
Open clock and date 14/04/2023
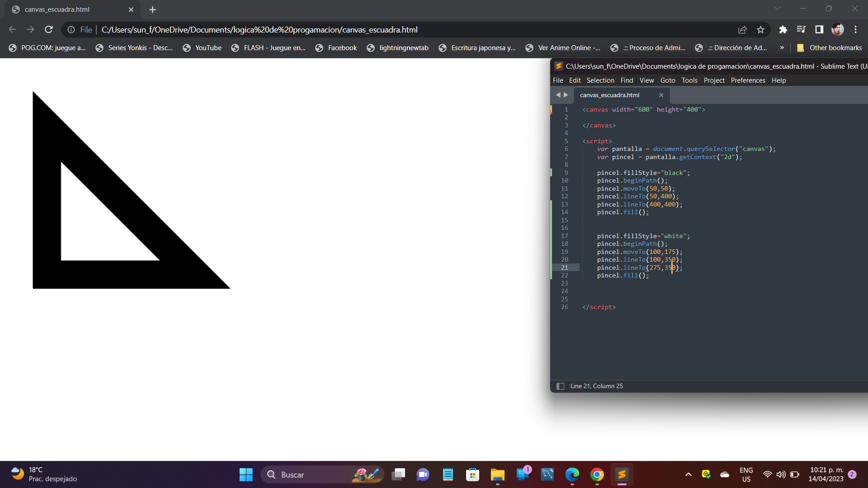[x=826, y=474]
